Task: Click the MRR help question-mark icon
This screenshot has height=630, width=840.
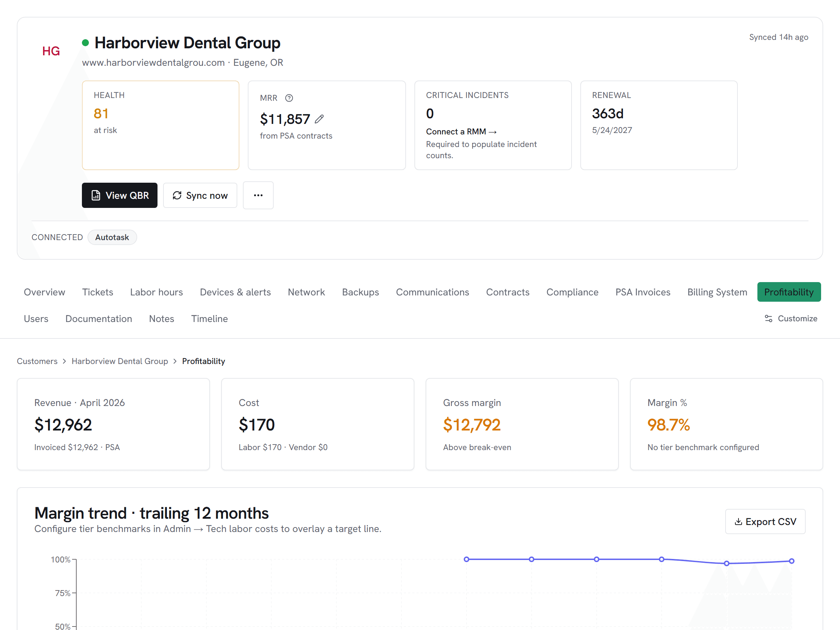Action: point(289,98)
